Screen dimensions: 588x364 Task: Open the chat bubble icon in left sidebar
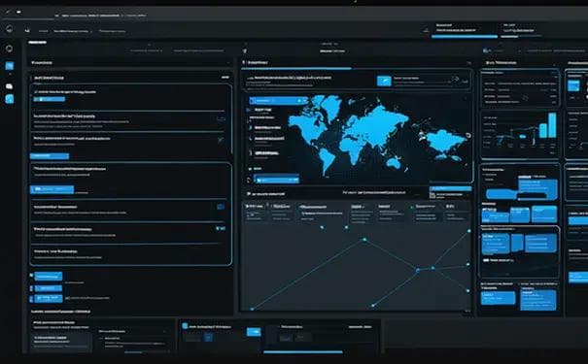tap(10, 86)
